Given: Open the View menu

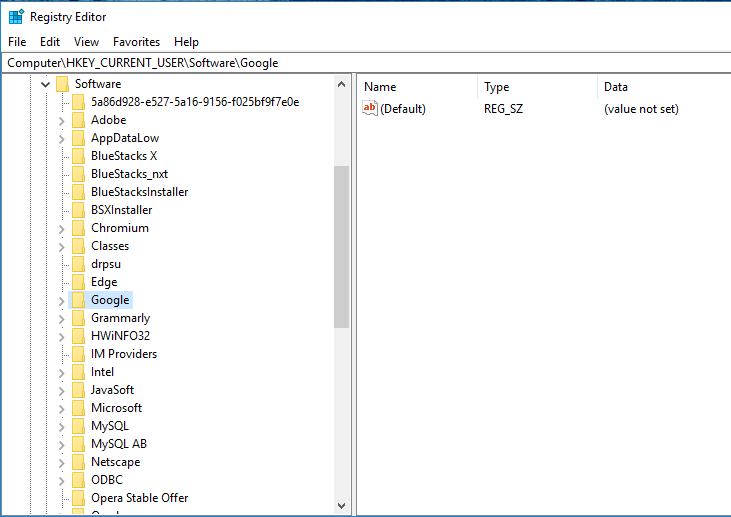Looking at the screenshot, I should click(x=86, y=42).
